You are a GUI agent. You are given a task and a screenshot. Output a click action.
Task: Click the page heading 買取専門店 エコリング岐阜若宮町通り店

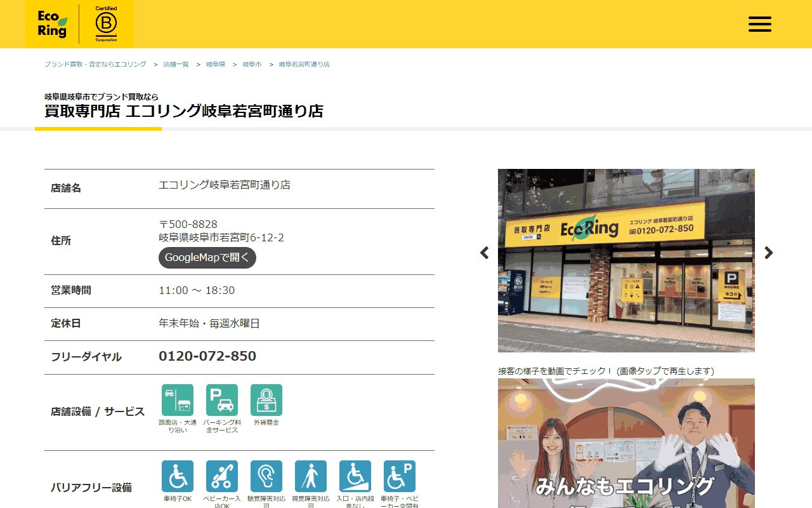184,111
